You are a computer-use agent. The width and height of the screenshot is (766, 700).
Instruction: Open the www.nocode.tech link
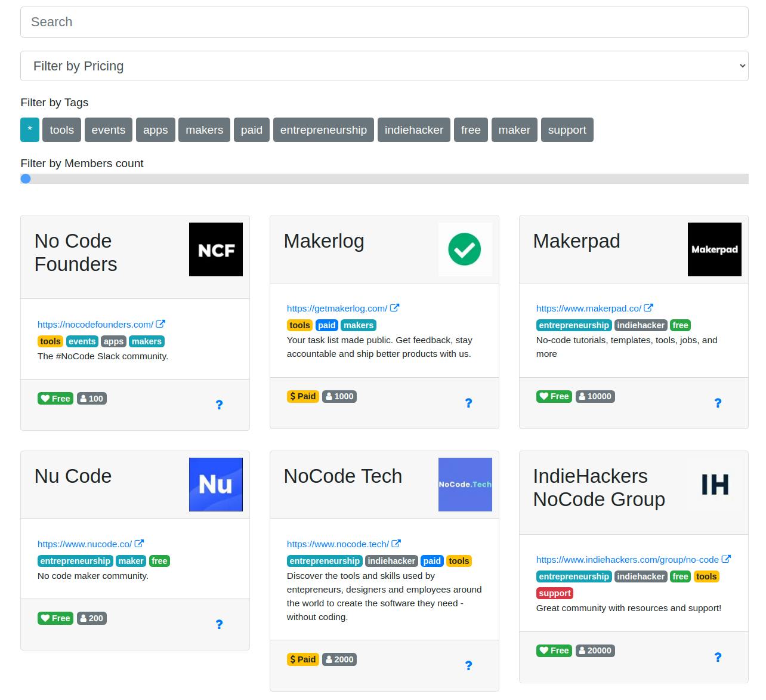[338, 544]
